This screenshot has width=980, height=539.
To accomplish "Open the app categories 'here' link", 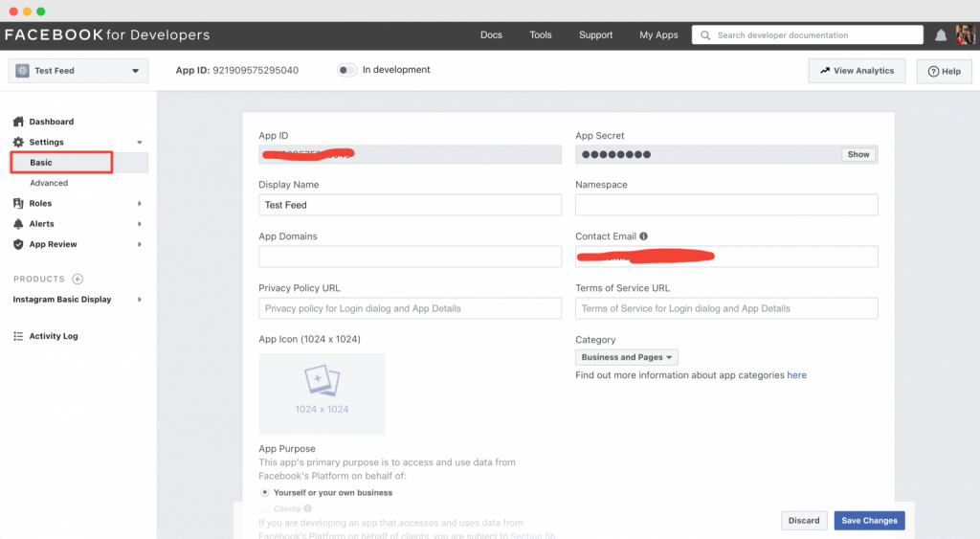I will 797,375.
